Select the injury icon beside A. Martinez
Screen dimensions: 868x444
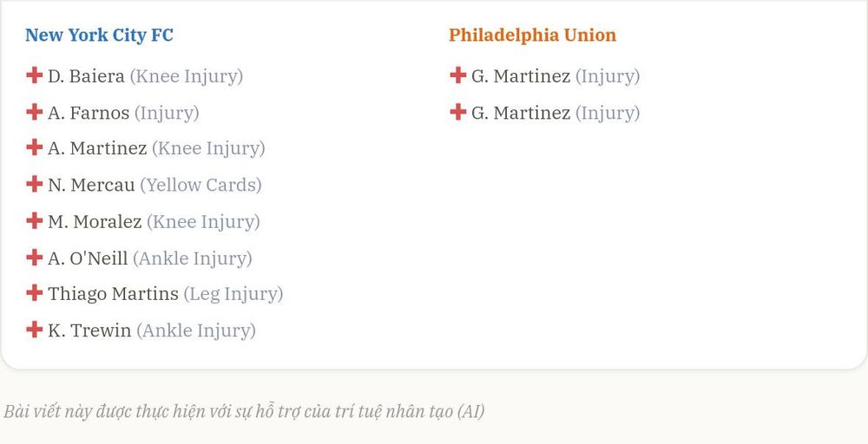pyautogui.click(x=35, y=147)
